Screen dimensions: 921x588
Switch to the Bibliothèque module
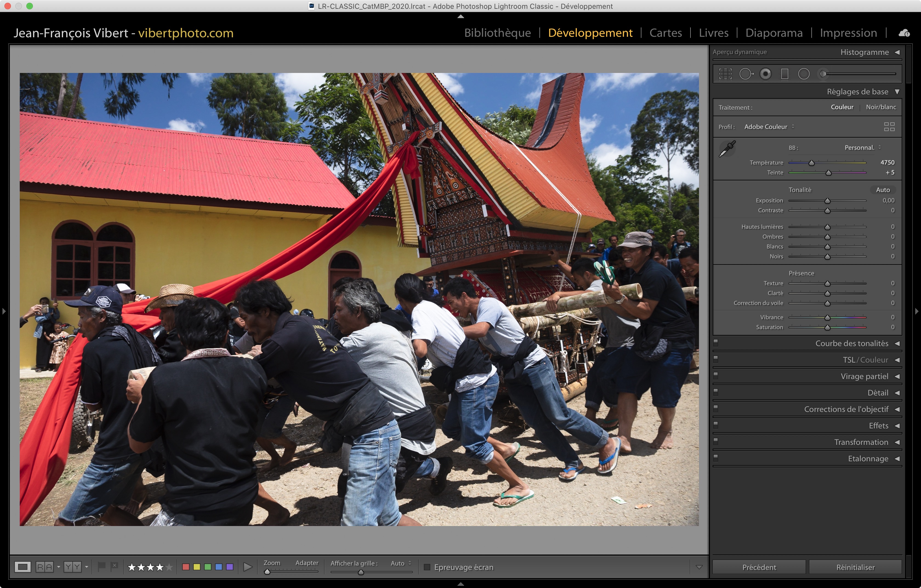click(497, 33)
